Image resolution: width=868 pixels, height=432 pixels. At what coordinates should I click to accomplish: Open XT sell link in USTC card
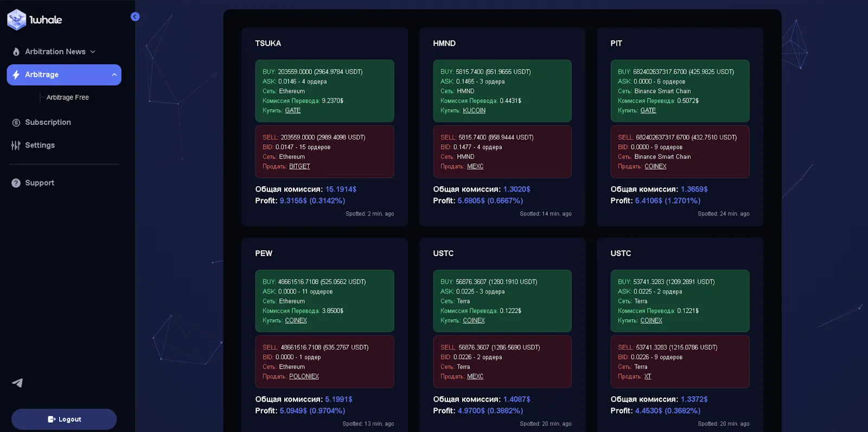click(x=648, y=377)
